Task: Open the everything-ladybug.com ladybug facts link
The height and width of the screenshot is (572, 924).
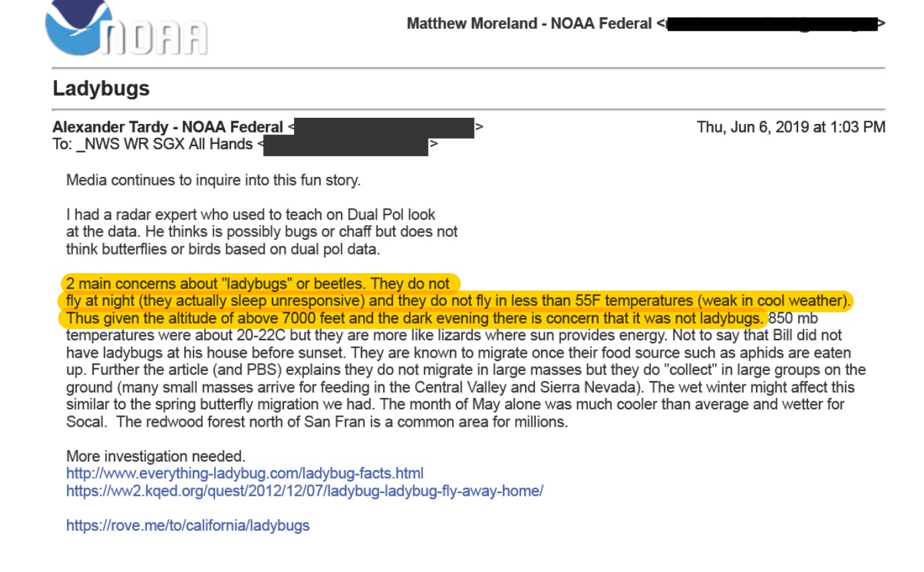Action: [x=244, y=474]
